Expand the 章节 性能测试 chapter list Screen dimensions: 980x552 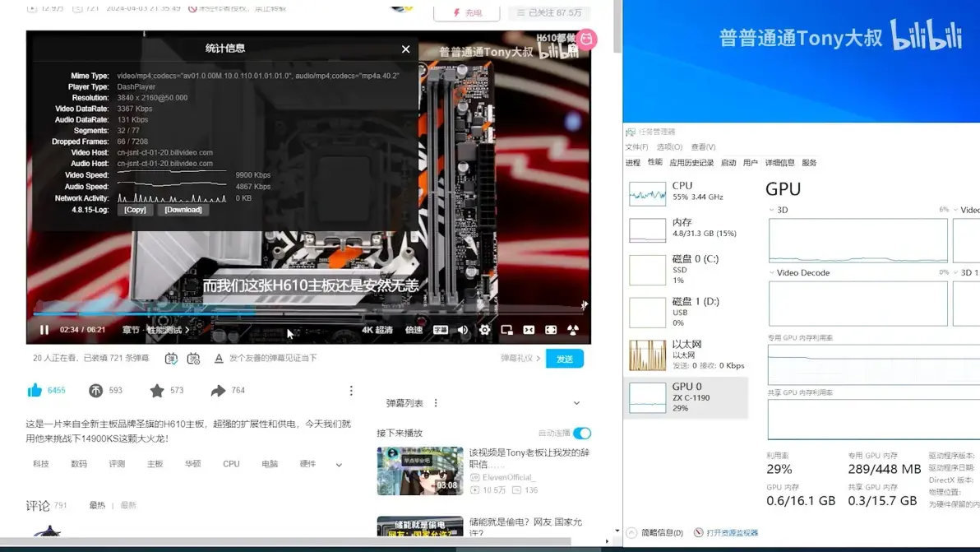[x=155, y=329]
